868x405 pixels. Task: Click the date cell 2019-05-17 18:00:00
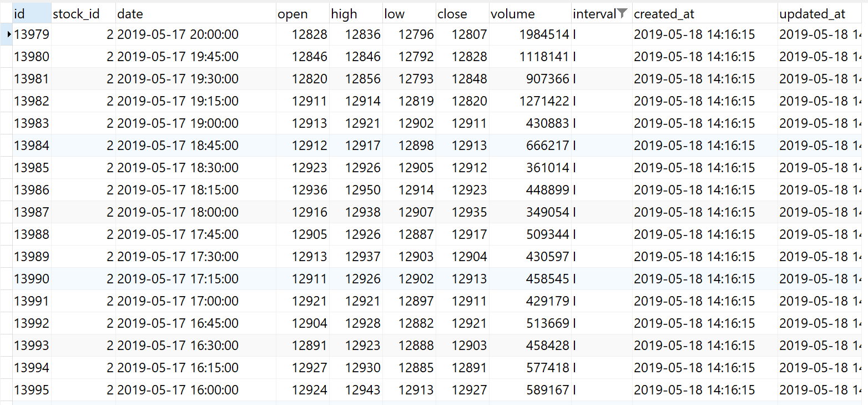pyautogui.click(x=196, y=212)
